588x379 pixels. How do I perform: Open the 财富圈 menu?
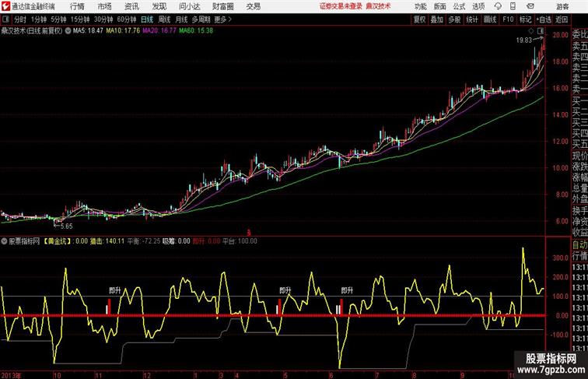223,6
